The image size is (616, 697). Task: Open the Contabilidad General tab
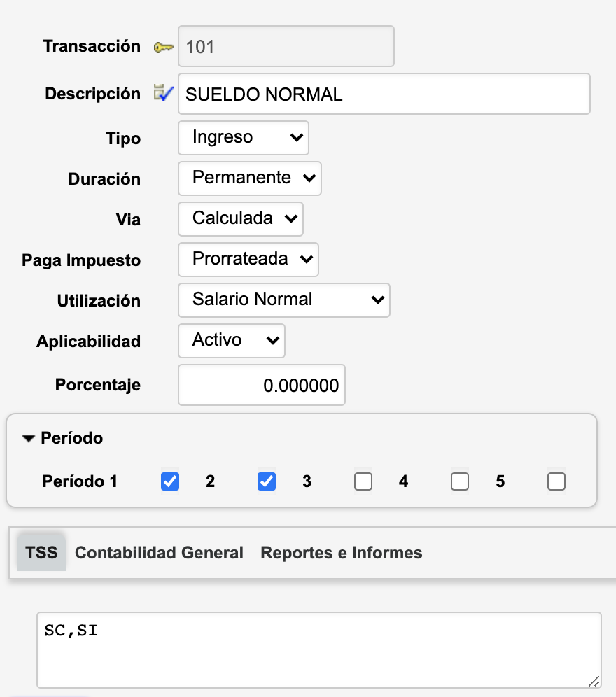coord(159,553)
